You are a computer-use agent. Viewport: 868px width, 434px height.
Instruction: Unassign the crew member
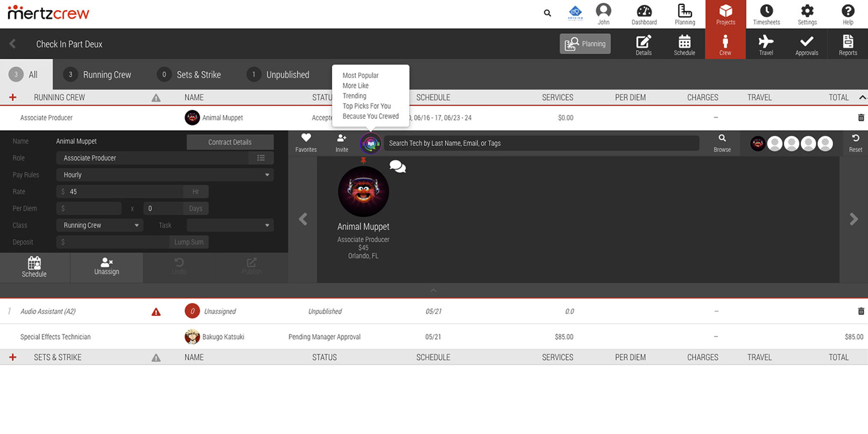pyautogui.click(x=106, y=267)
